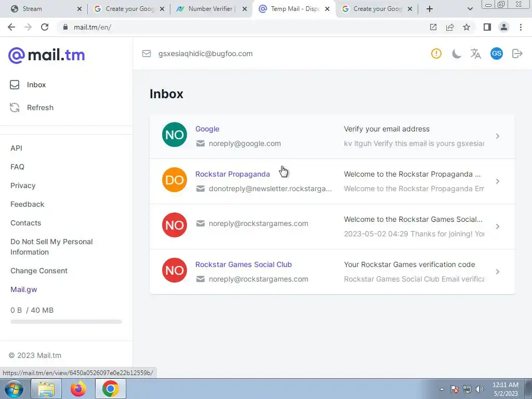Click red NO avatar of verification code email
Image resolution: width=532 pixels, height=399 pixels.
175,270
